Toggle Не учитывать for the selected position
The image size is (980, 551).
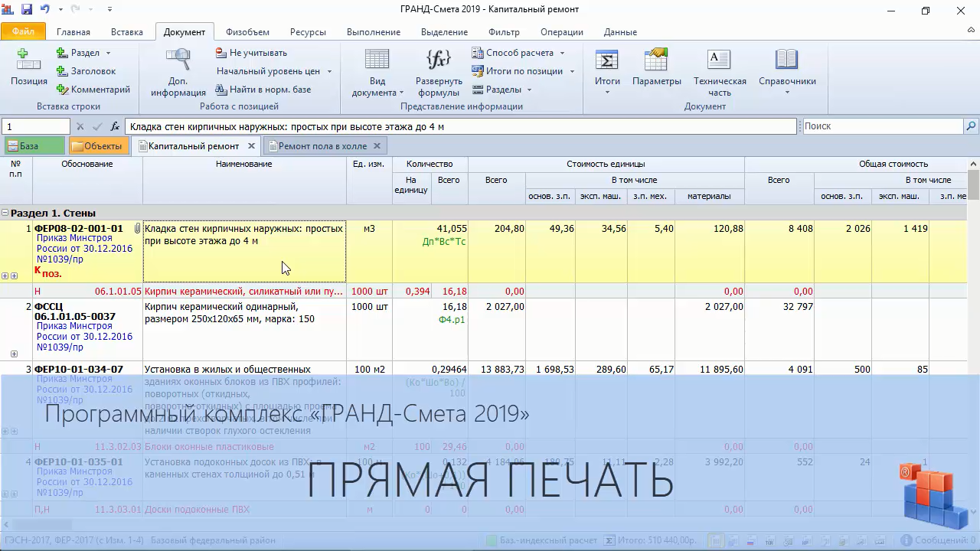click(x=251, y=53)
